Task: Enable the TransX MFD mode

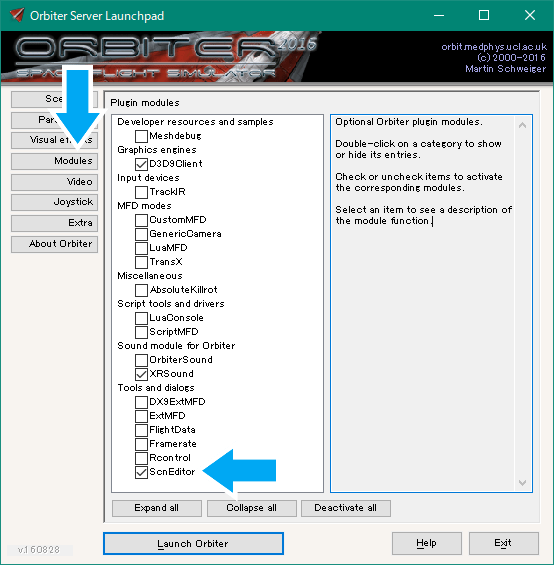Action: (141, 262)
